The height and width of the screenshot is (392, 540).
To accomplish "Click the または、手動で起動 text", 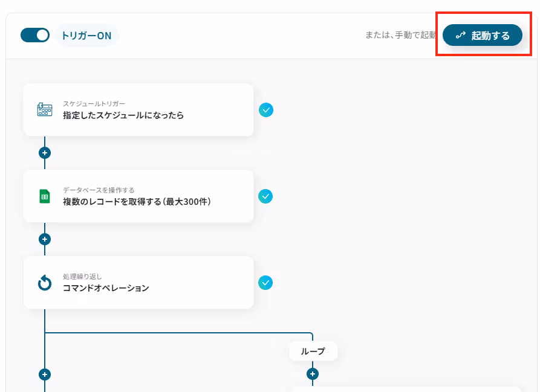I will pos(401,35).
